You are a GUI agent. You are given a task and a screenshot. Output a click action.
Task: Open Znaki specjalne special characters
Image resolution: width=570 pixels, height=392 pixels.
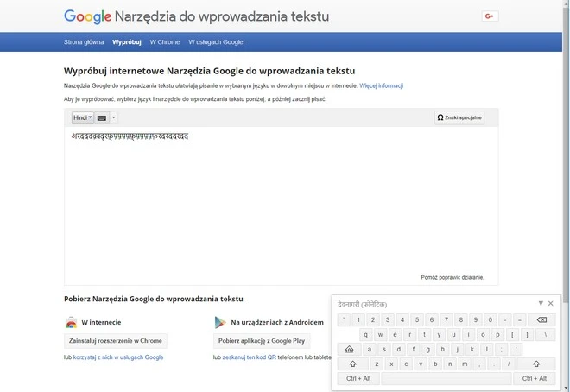(x=459, y=117)
